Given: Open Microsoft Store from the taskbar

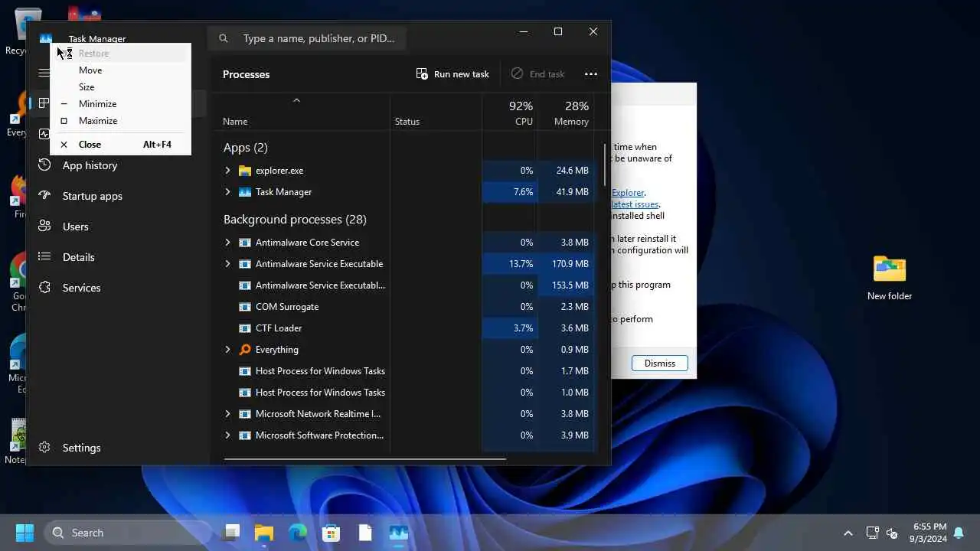Looking at the screenshot, I should [x=332, y=533].
